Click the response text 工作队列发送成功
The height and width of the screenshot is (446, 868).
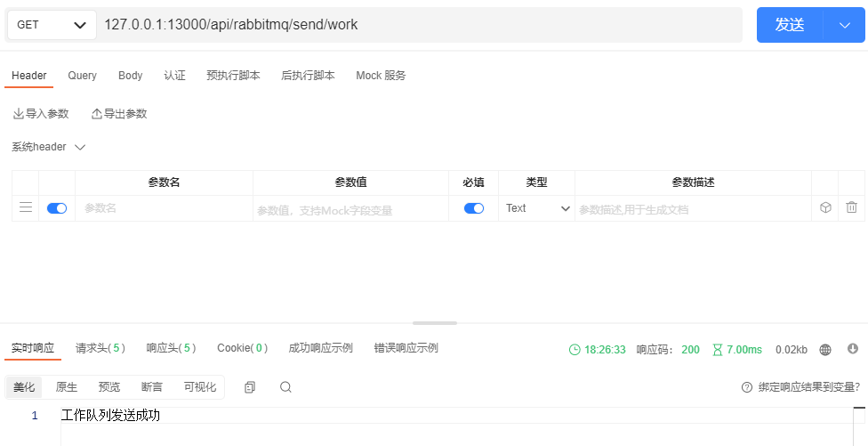[110, 416]
